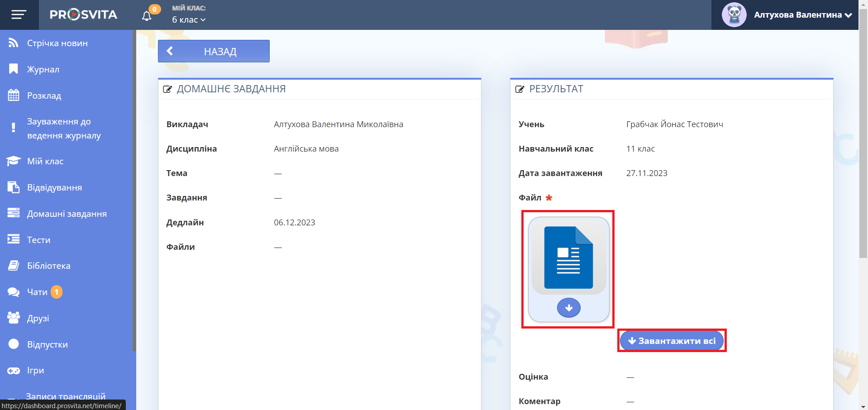Open Бібліотека in the sidebar

tap(48, 266)
